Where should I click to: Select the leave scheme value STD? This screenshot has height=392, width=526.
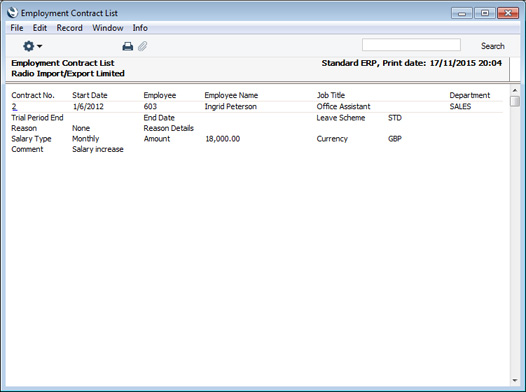pos(395,118)
